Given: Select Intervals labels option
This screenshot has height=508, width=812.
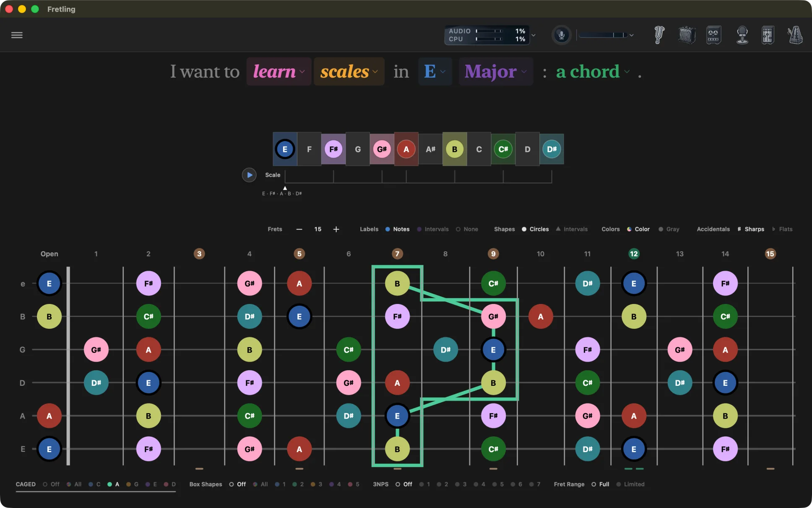Looking at the screenshot, I should click(432, 229).
